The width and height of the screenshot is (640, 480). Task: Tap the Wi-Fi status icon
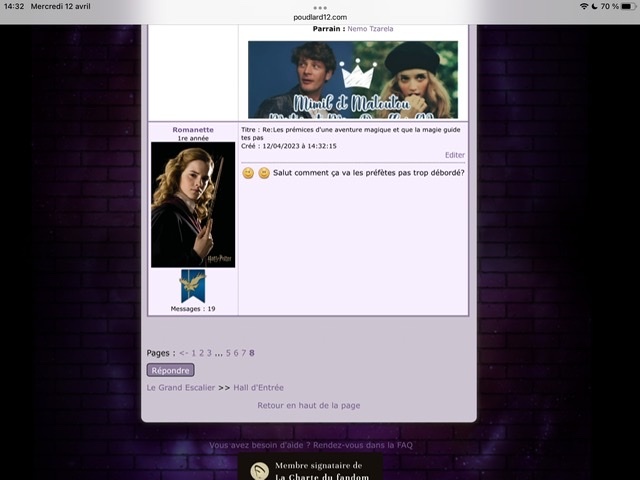[584, 6]
